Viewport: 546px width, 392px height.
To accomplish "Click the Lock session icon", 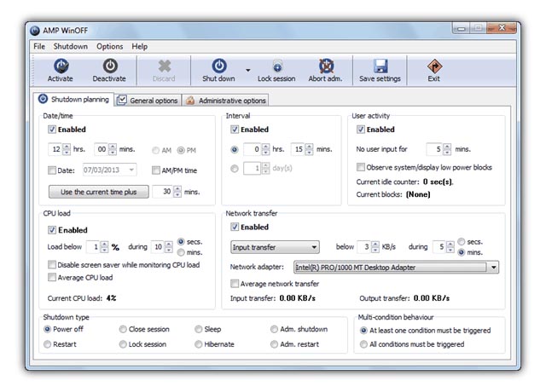I will (x=277, y=66).
